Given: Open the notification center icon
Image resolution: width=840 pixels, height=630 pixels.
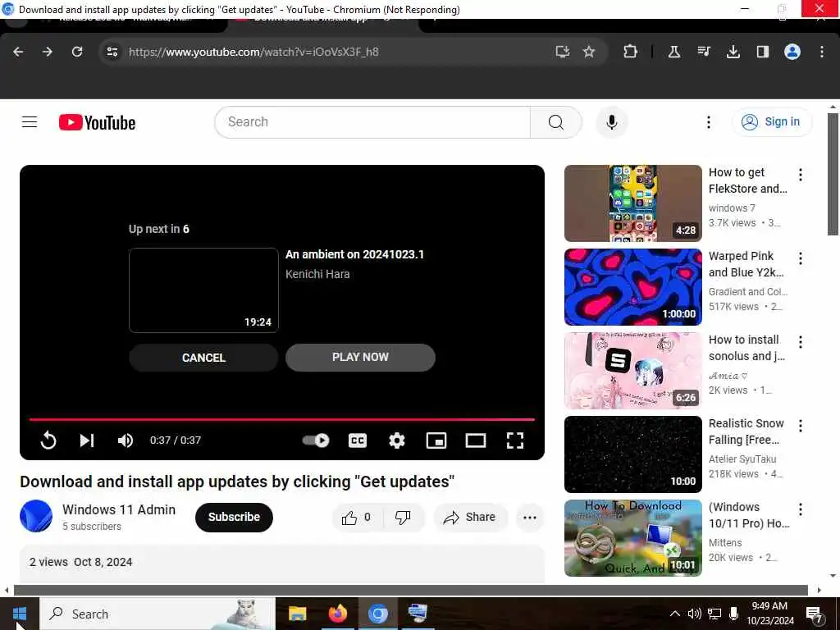Looking at the screenshot, I should click(x=814, y=614).
